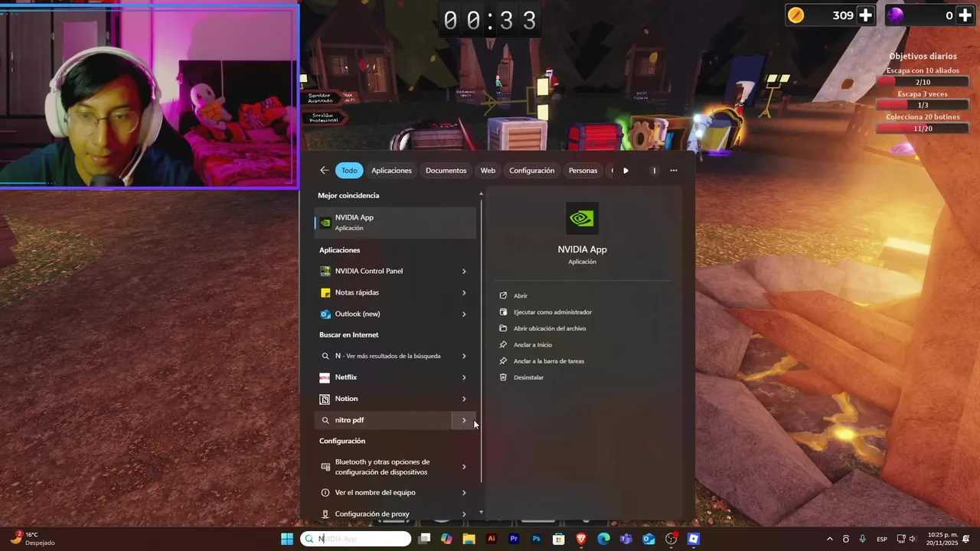
Task: Switch to the Web filter tab
Action: click(488, 171)
